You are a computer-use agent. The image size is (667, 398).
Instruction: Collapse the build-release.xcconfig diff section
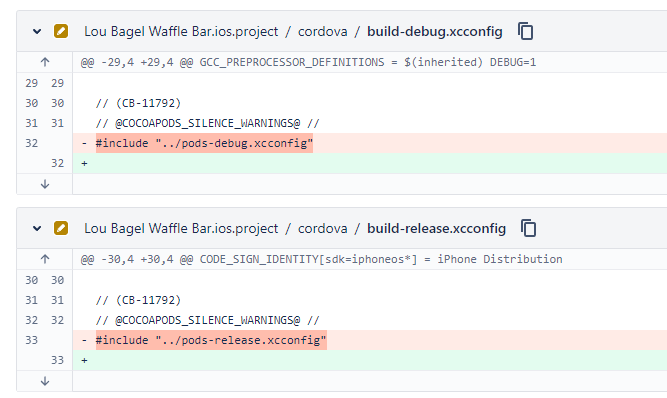click(x=37, y=228)
